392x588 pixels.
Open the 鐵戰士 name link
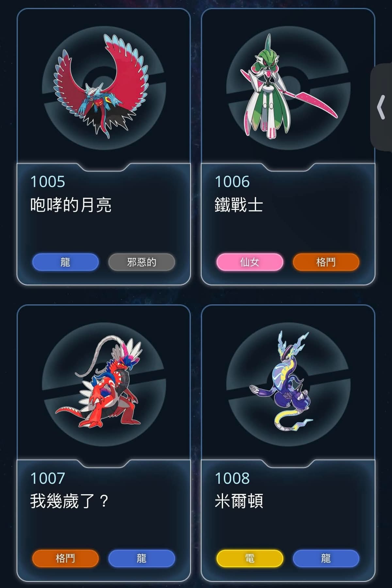(239, 205)
